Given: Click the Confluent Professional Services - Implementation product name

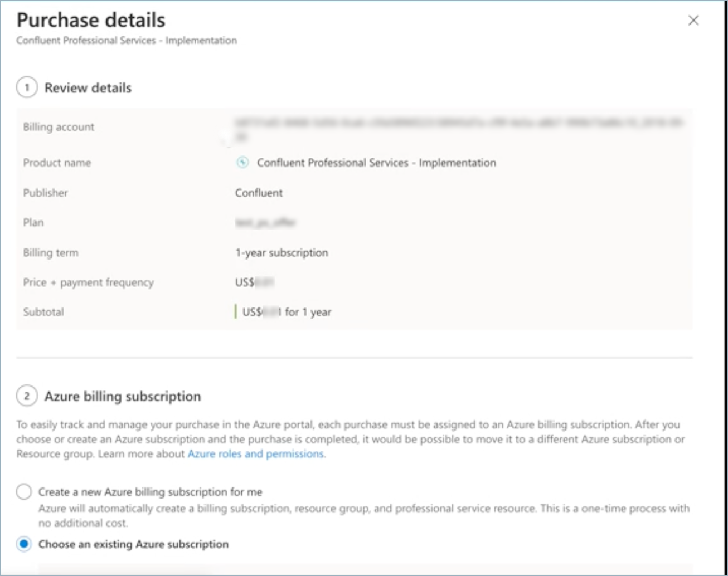Looking at the screenshot, I should [375, 163].
